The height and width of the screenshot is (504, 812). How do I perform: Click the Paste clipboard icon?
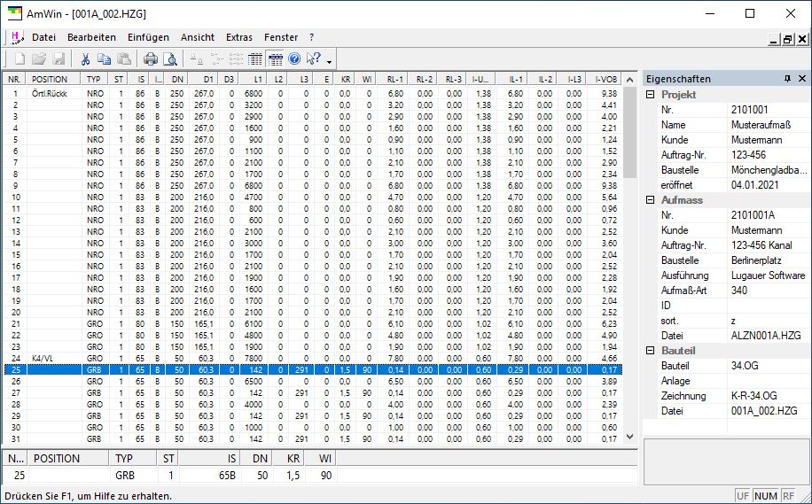123,59
